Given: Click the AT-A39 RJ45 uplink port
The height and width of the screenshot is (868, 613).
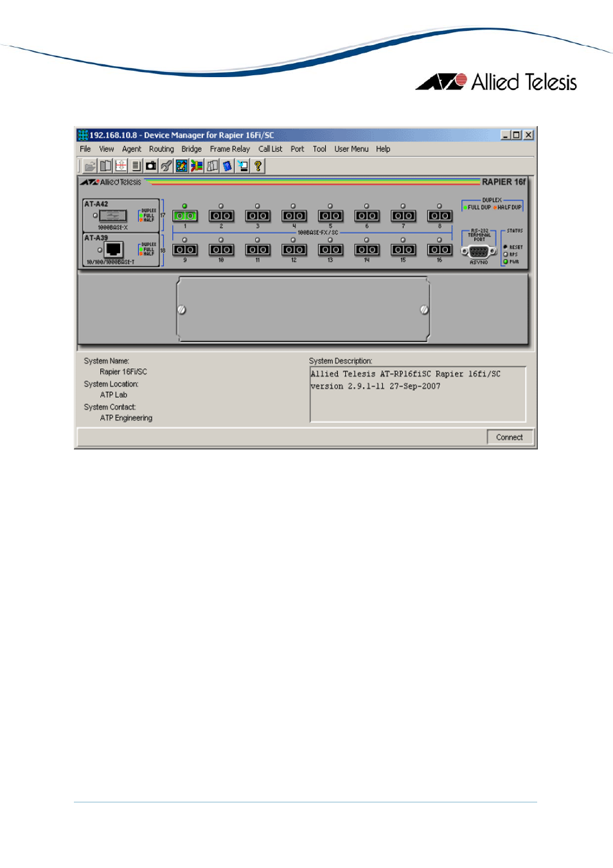Looking at the screenshot, I should 114,249.
